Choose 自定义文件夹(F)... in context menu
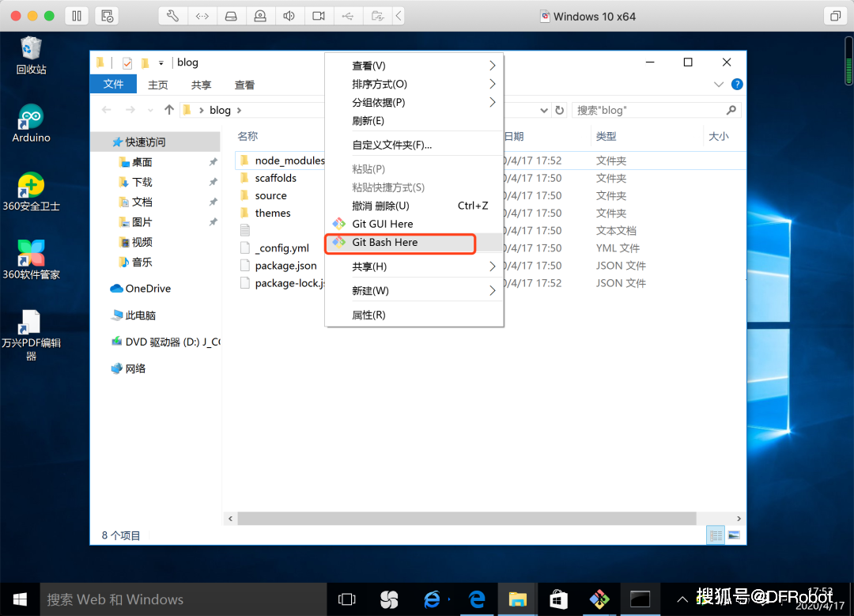This screenshot has width=854, height=616. (414, 145)
